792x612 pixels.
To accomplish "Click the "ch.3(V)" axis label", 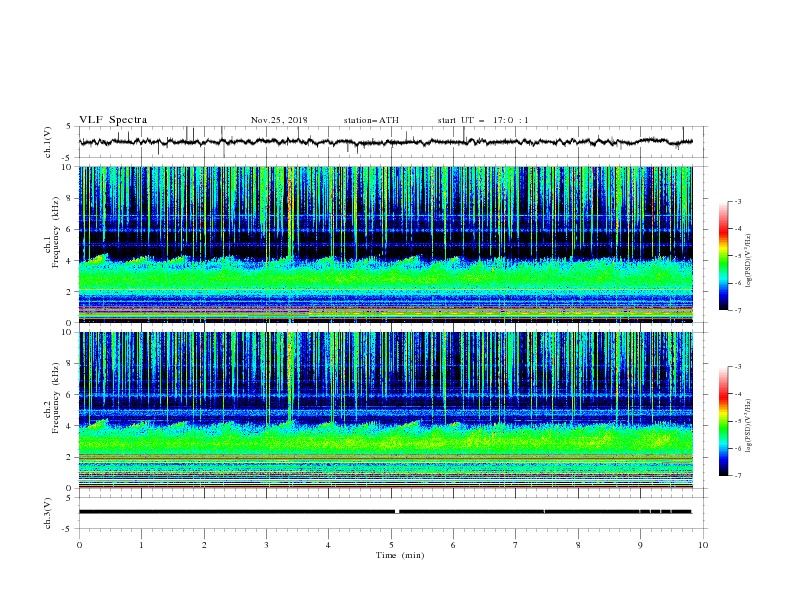I will click(x=48, y=513).
